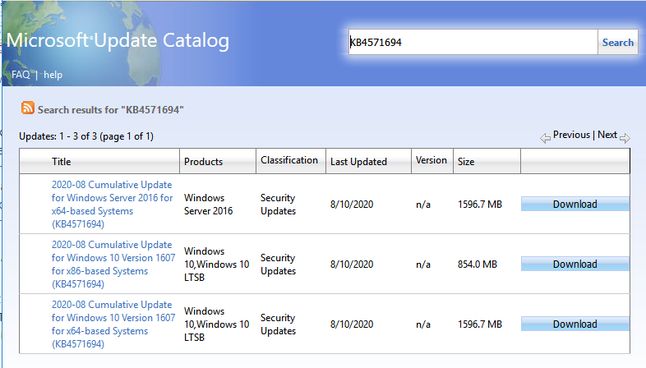This screenshot has width=646, height=368.
Task: Download the Windows 10 1607 x64 update
Action: 575,324
